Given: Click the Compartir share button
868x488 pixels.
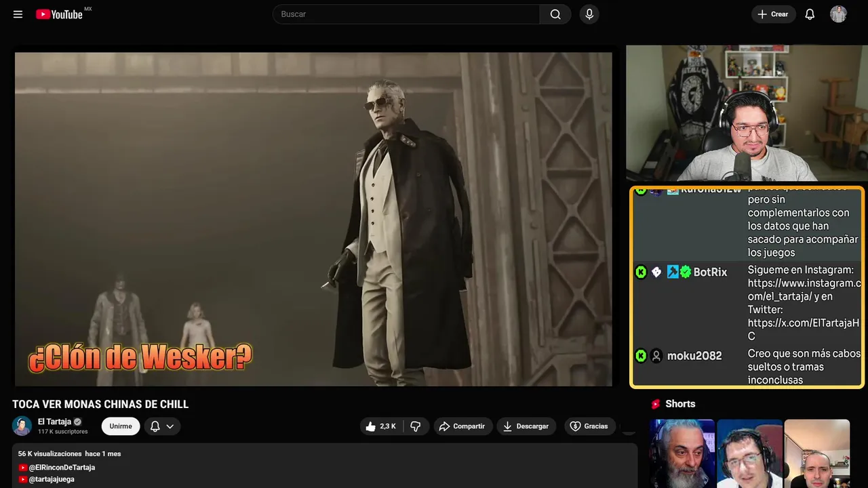Looking at the screenshot, I should [x=463, y=426].
